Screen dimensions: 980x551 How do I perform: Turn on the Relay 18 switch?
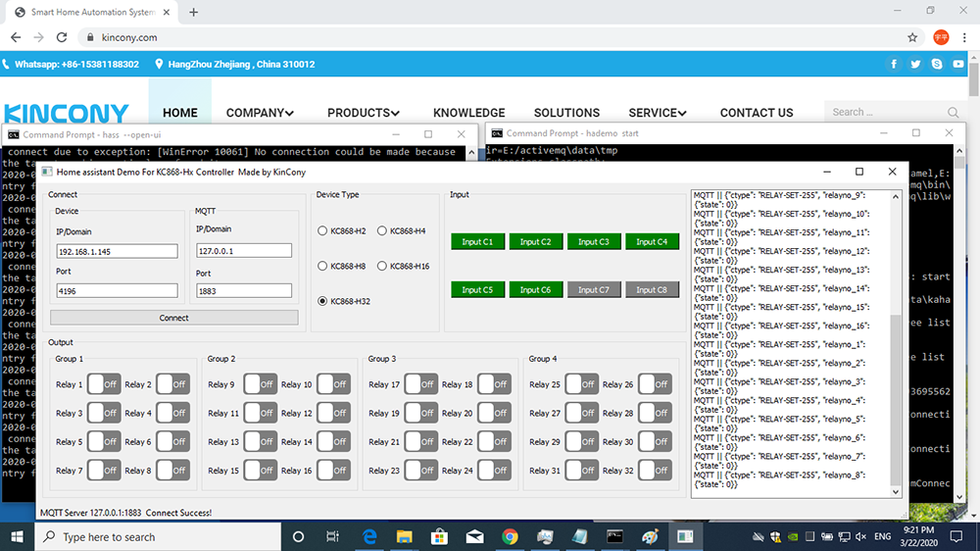coord(494,385)
